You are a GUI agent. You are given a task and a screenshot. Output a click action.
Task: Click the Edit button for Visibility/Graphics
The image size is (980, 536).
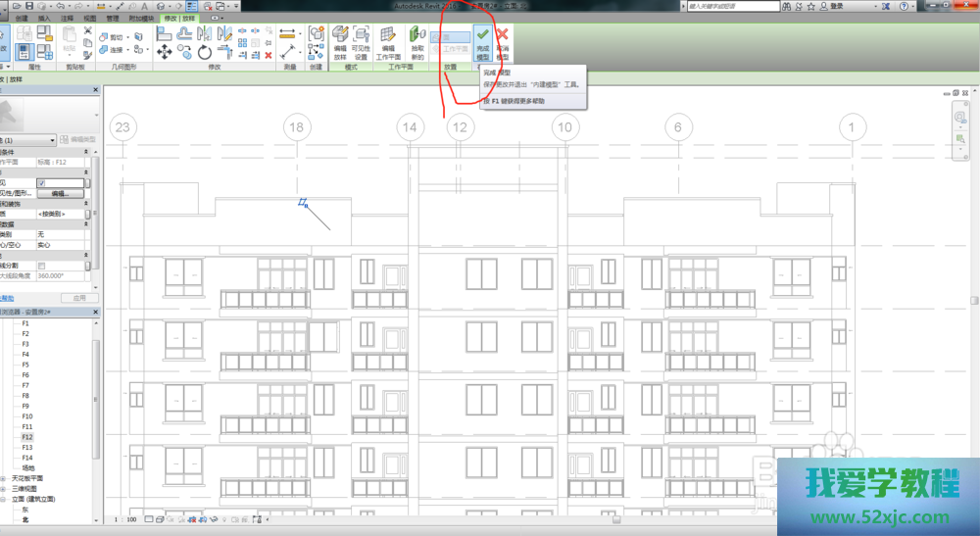coord(59,194)
